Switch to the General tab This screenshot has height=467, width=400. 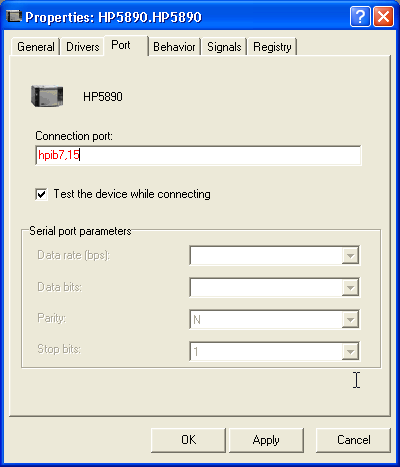click(36, 47)
